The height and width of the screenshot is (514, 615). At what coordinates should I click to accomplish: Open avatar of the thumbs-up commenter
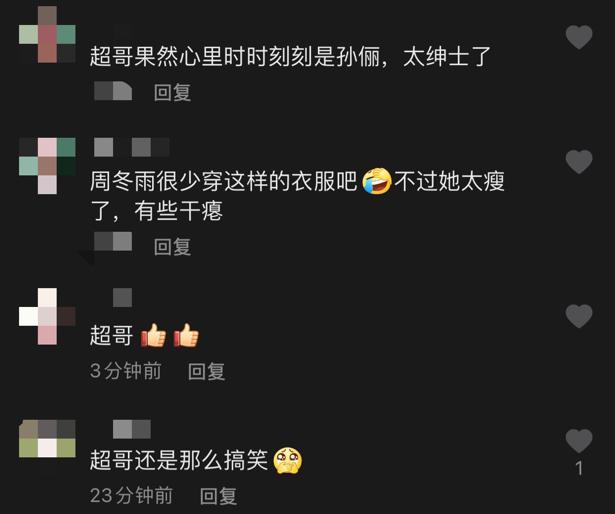(47, 316)
